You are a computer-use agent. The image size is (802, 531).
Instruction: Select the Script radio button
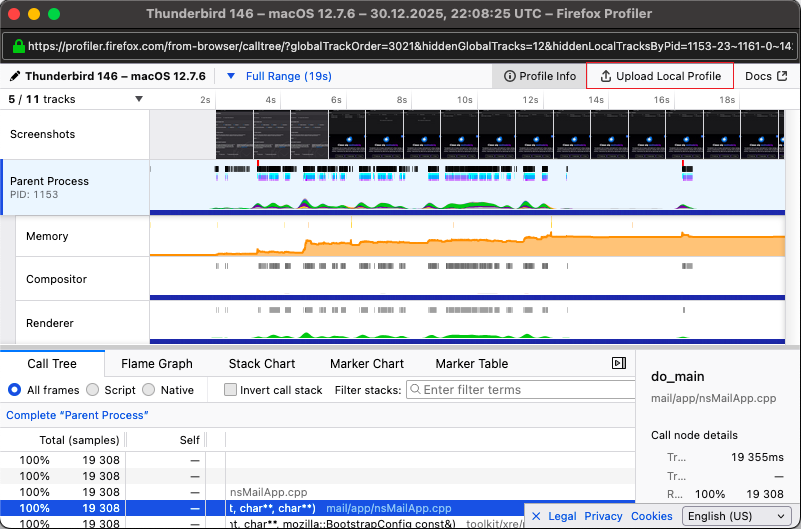point(93,390)
